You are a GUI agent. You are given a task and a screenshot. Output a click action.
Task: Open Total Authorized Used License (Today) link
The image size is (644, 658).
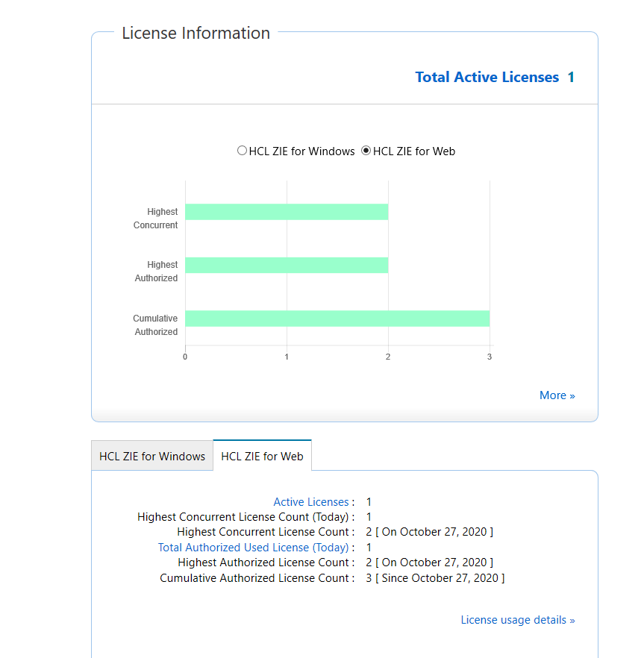253,548
